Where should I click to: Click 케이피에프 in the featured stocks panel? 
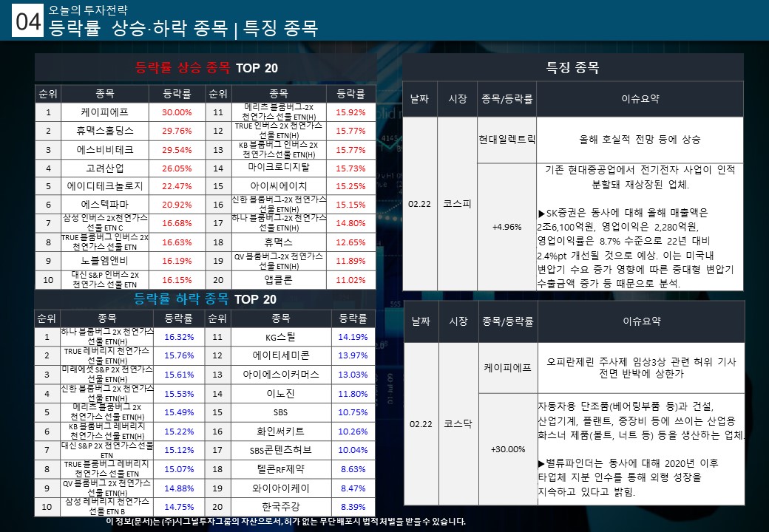coord(507,367)
